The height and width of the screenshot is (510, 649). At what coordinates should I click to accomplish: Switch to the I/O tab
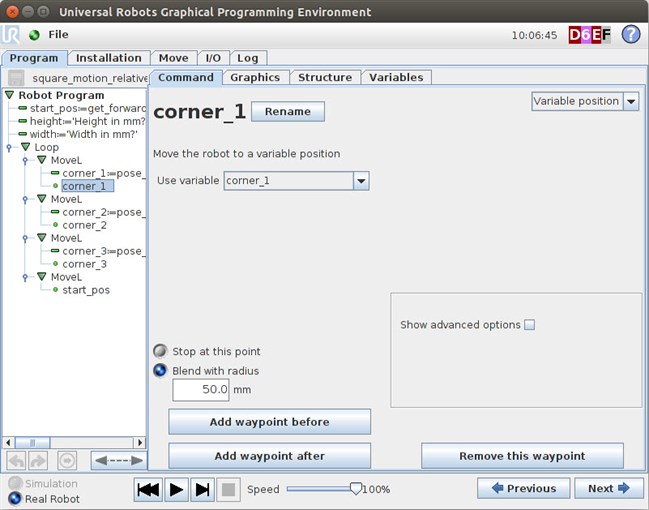tap(213, 58)
